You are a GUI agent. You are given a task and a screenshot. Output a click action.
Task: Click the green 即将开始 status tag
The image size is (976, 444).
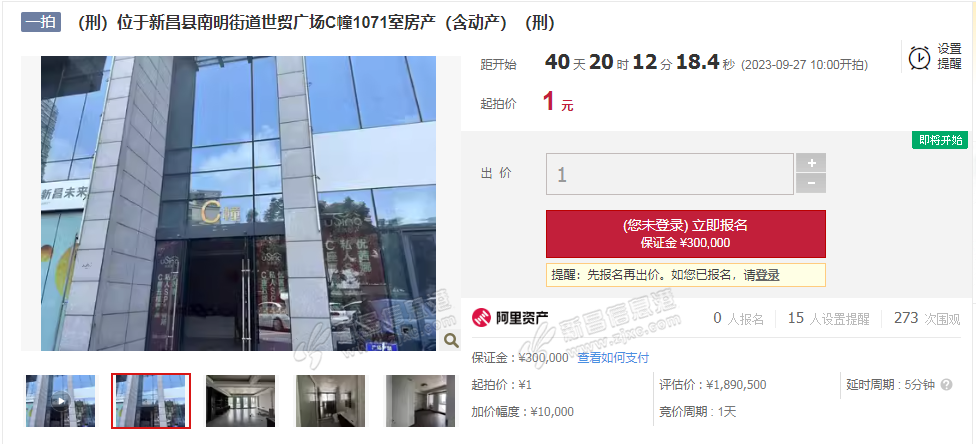[940, 140]
